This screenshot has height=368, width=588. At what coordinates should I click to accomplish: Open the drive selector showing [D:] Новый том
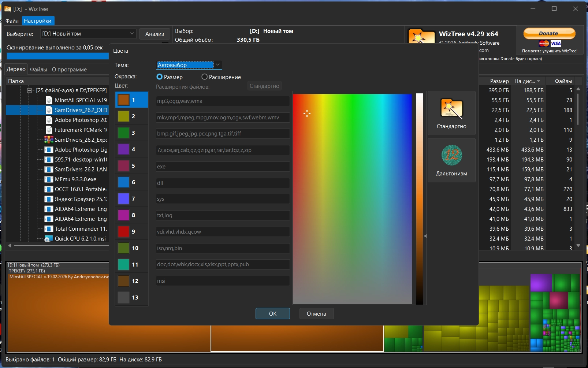coord(88,34)
